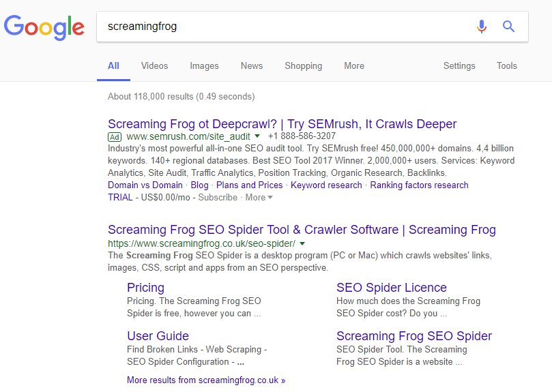Select the All results tab
Viewport: 552px width, 392px height.
click(x=113, y=66)
